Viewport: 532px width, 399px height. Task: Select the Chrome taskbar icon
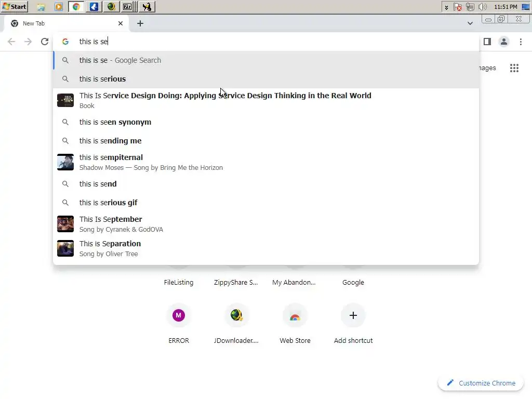(x=76, y=7)
